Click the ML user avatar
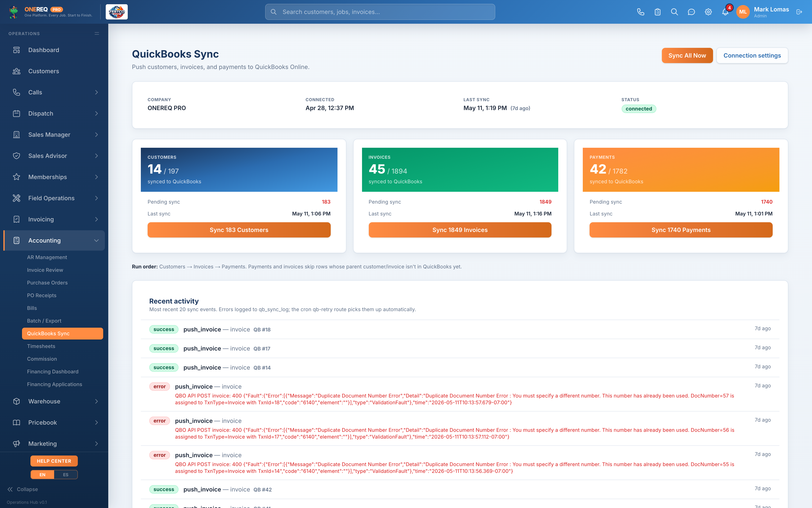Image resolution: width=812 pixels, height=508 pixels. tap(743, 12)
